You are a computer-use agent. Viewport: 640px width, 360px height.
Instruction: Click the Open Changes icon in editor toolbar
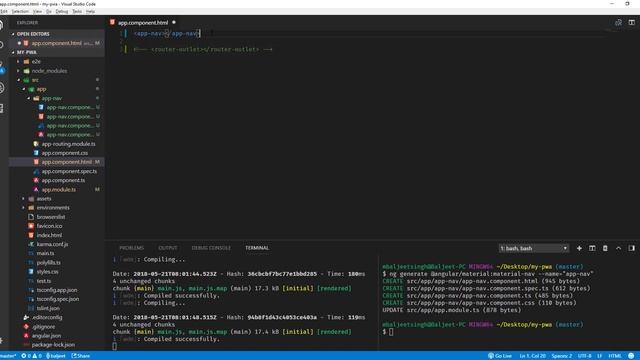[618, 22]
